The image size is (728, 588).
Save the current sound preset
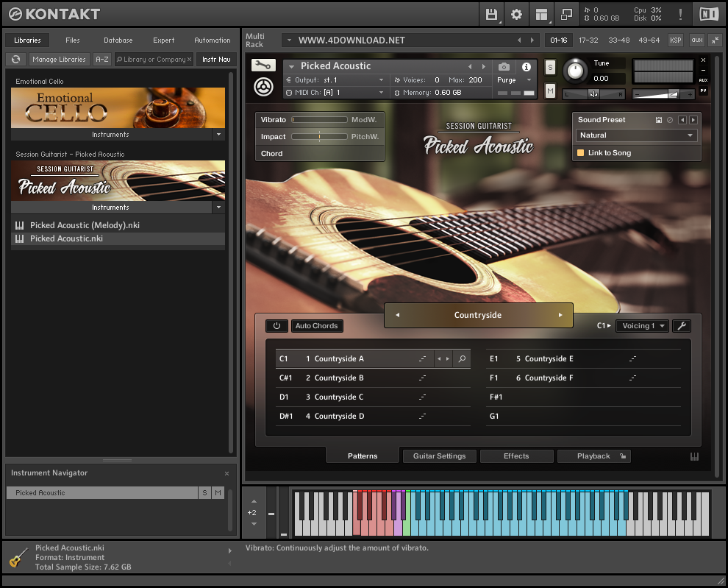658,120
